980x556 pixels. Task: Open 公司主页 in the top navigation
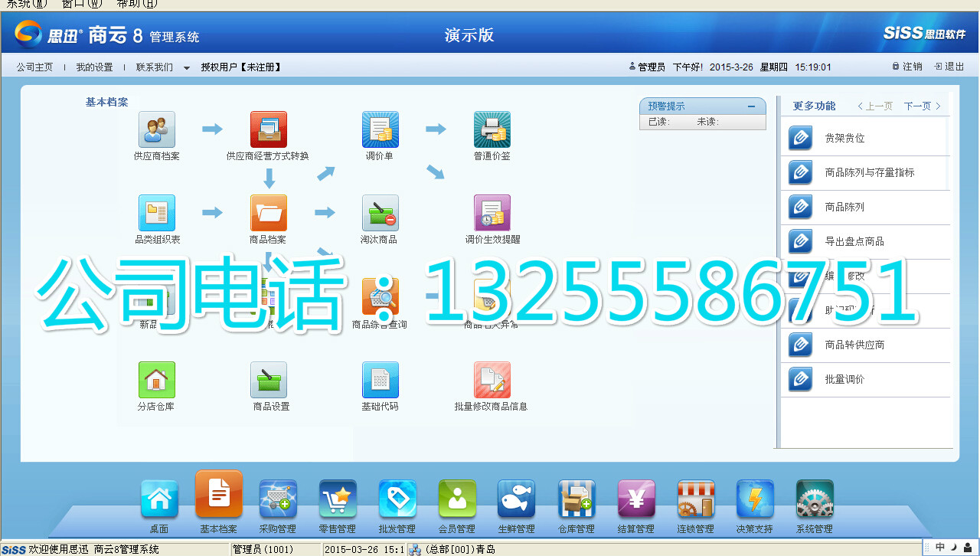[35, 67]
